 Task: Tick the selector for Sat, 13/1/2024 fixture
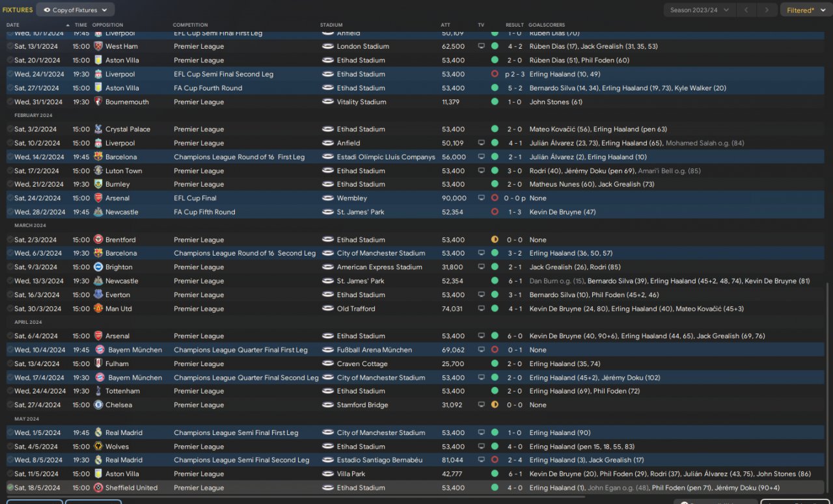tap(10, 46)
